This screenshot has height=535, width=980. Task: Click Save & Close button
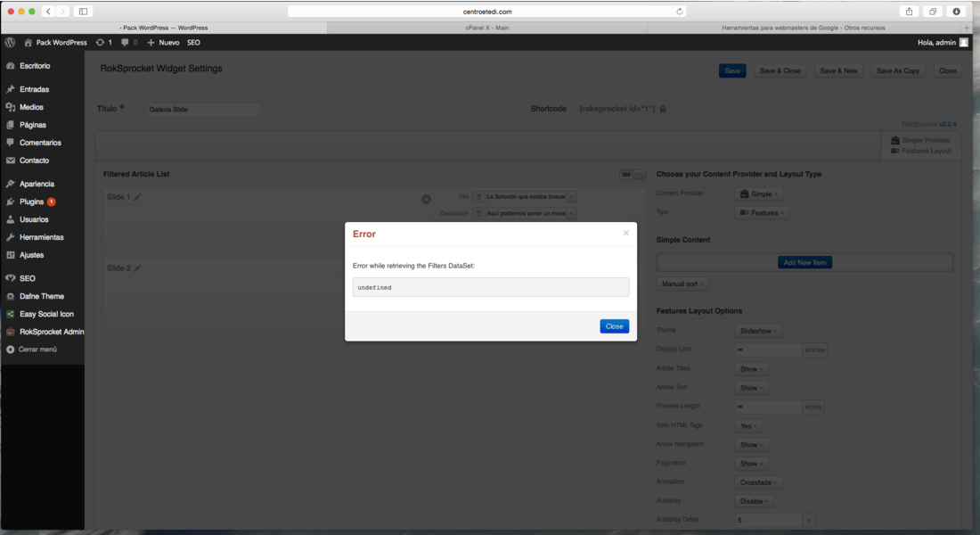[x=780, y=70]
